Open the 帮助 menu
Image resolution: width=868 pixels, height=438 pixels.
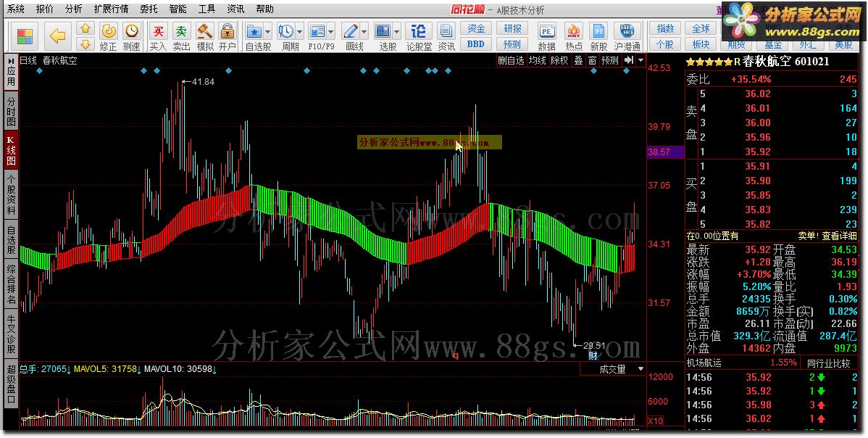click(264, 9)
